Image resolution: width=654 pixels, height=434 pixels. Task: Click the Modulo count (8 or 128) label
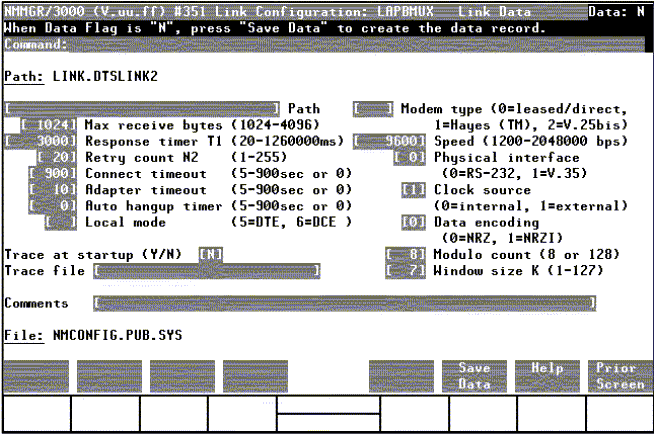(527, 254)
